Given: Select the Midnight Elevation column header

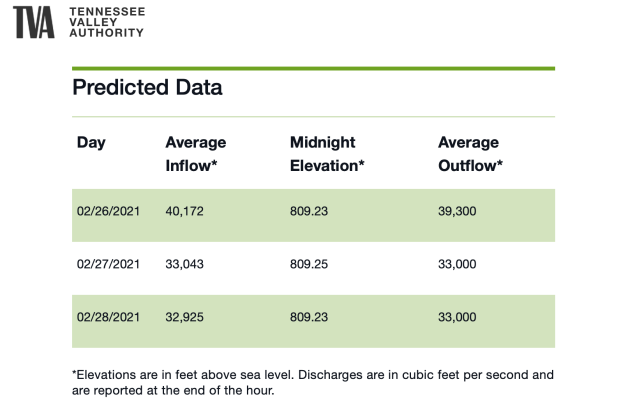Looking at the screenshot, I should 326,154.
